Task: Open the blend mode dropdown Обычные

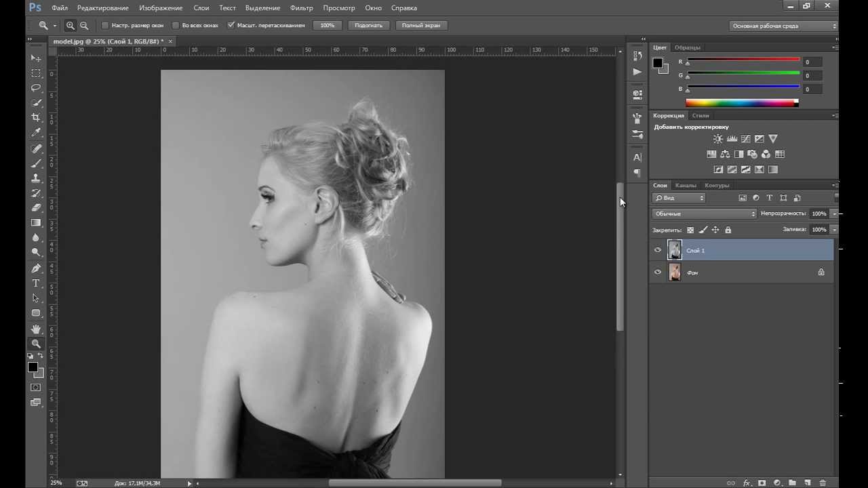Action: coord(705,213)
